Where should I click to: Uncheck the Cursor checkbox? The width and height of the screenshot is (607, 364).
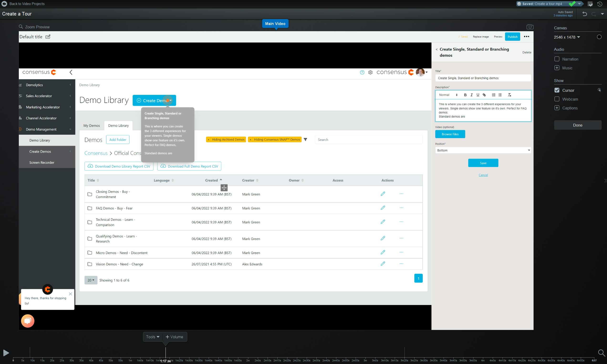tap(557, 90)
